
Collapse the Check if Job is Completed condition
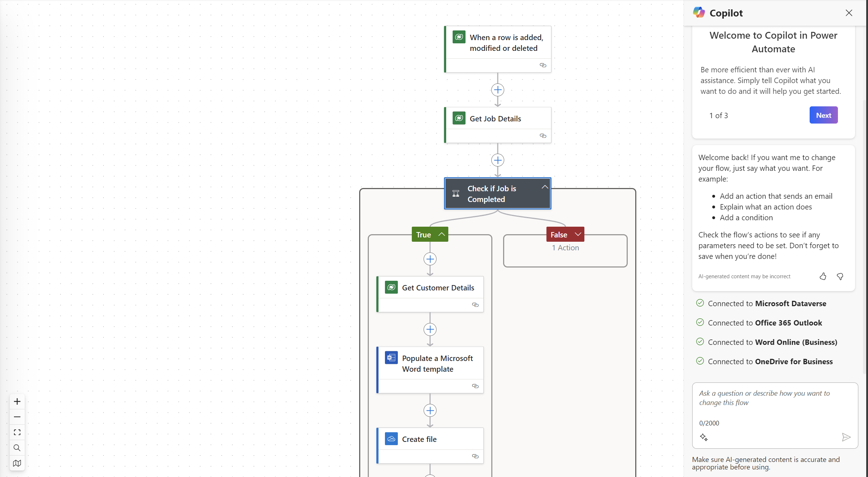click(x=545, y=187)
